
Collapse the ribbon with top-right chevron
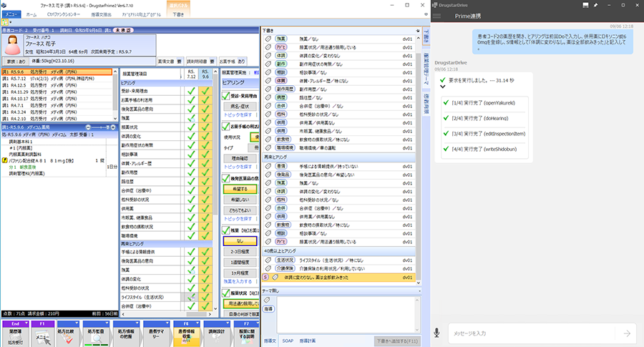point(426,14)
